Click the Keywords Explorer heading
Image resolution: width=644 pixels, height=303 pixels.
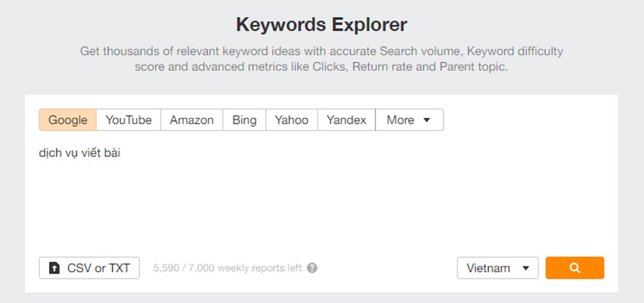pos(321,25)
